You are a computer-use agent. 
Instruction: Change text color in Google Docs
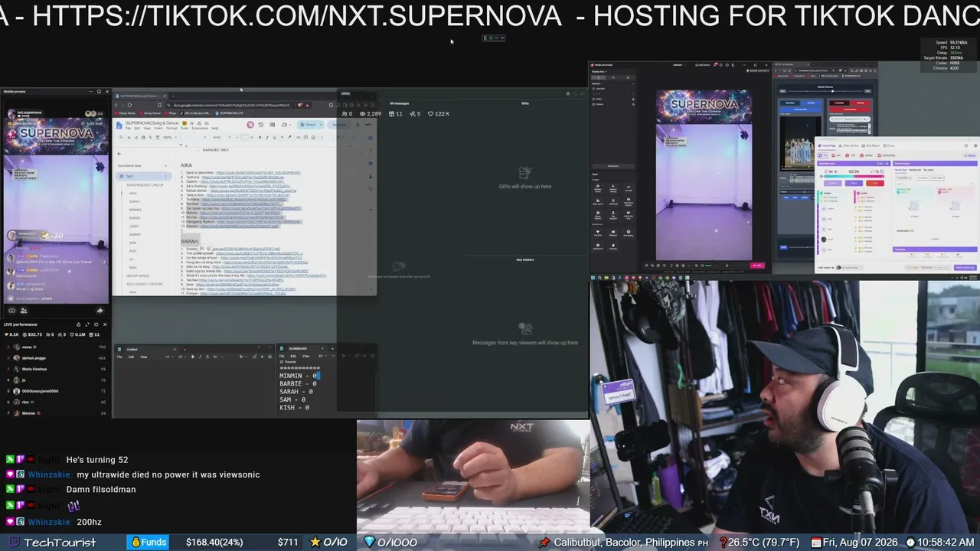coord(280,137)
